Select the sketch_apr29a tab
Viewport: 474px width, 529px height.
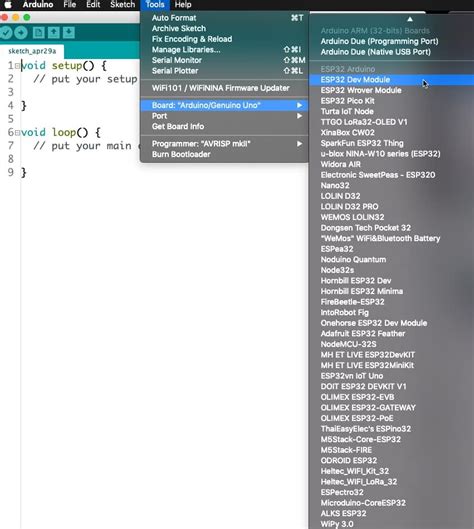click(x=32, y=51)
